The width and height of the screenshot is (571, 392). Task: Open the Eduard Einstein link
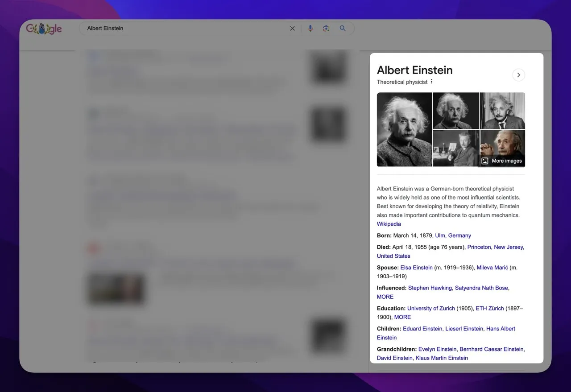(422, 329)
